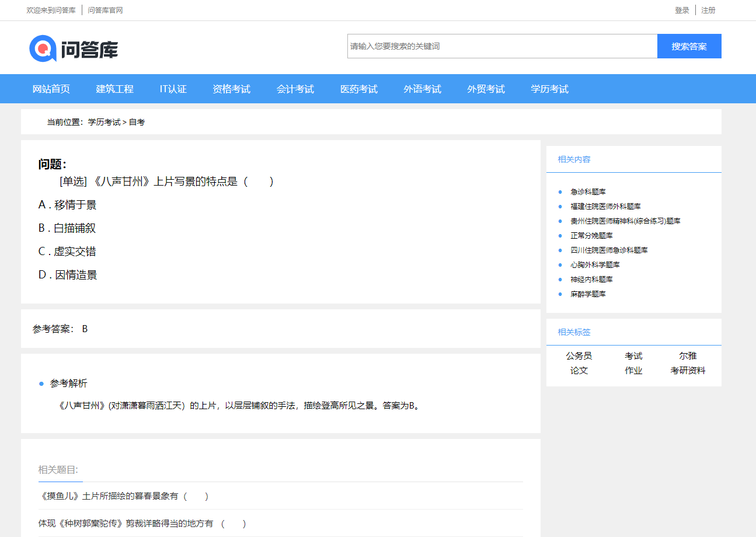Visit 问答库官网 link in top bar
Image resolution: width=756 pixels, height=537 pixels.
click(105, 11)
